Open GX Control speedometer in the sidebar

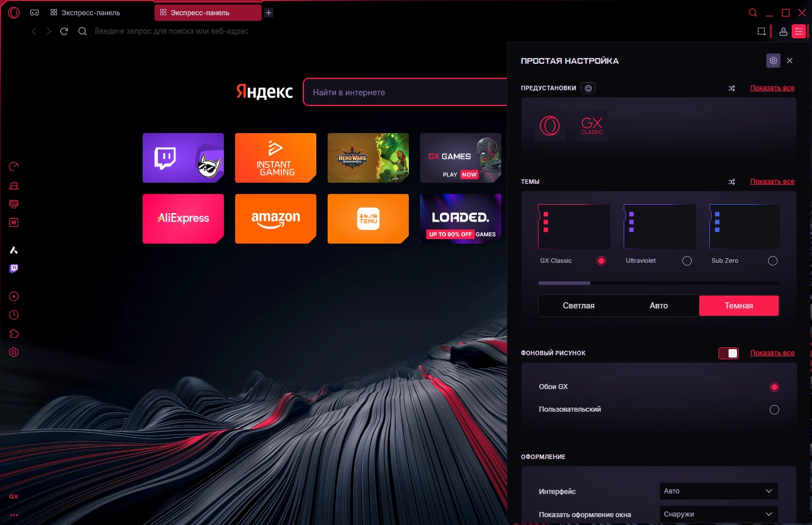14,166
